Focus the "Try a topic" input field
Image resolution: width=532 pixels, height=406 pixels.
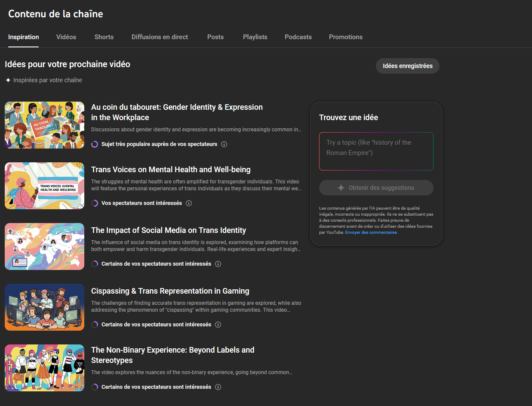(376, 151)
